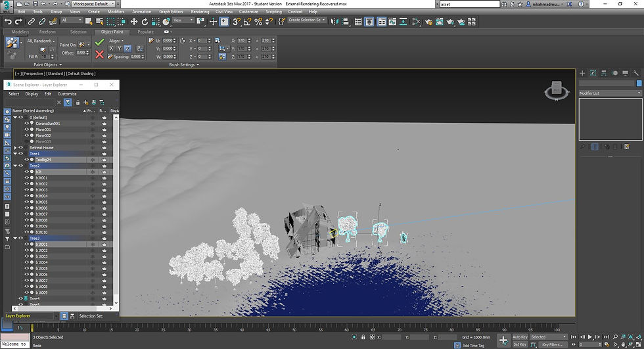644x349 pixels.
Task: Click the Redo arrow in main toolbar
Action: [18, 21]
